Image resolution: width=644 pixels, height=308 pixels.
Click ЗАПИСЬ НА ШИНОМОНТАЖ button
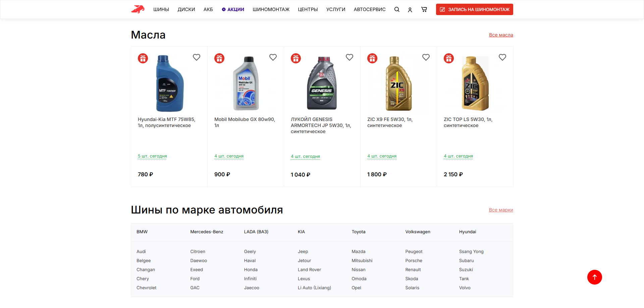click(475, 9)
